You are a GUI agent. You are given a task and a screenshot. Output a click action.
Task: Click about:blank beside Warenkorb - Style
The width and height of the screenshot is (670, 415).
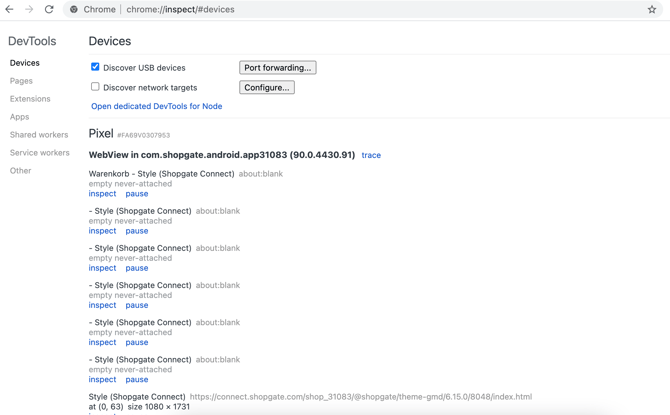point(261,174)
